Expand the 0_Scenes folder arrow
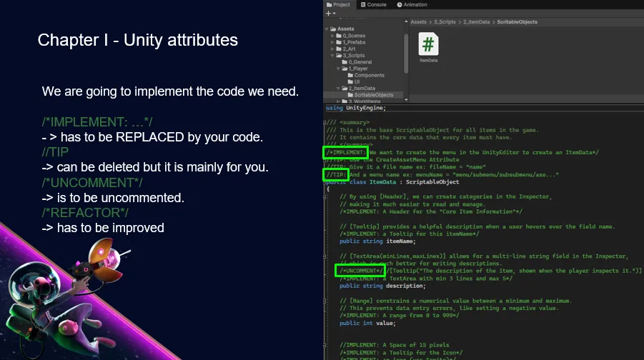Image resolution: width=644 pixels, height=360 pixels. [332, 36]
